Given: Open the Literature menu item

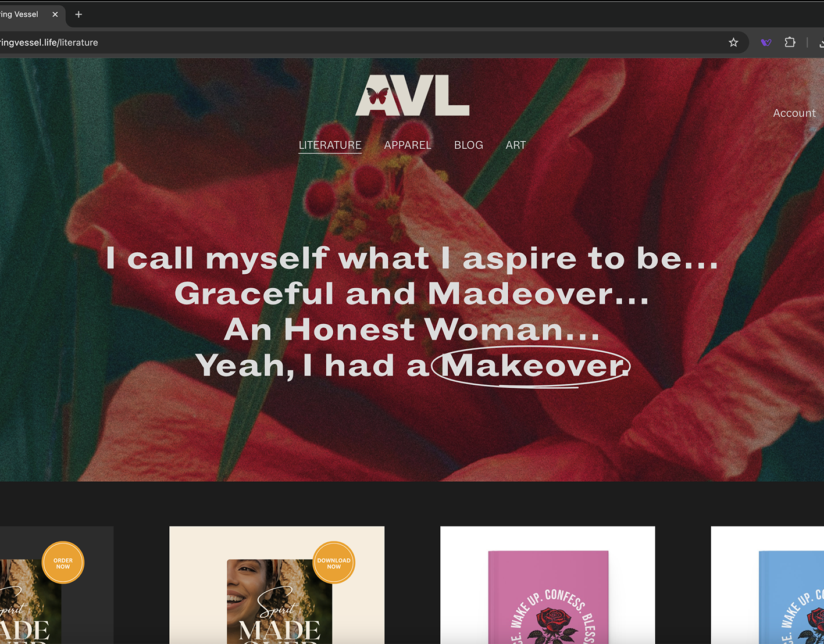Looking at the screenshot, I should (x=330, y=145).
